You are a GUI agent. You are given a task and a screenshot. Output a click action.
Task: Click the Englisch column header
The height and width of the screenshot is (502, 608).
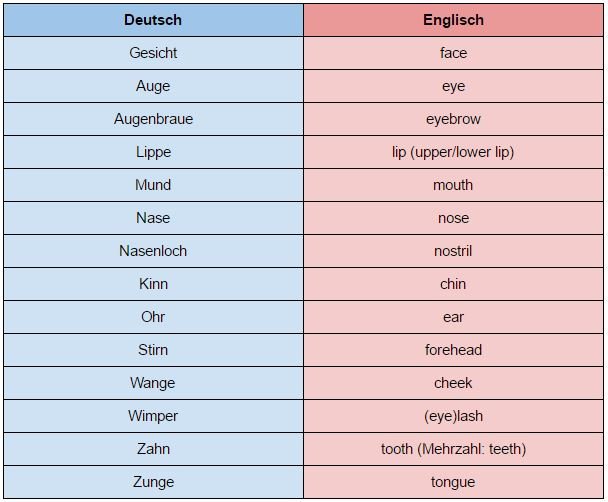(x=453, y=20)
